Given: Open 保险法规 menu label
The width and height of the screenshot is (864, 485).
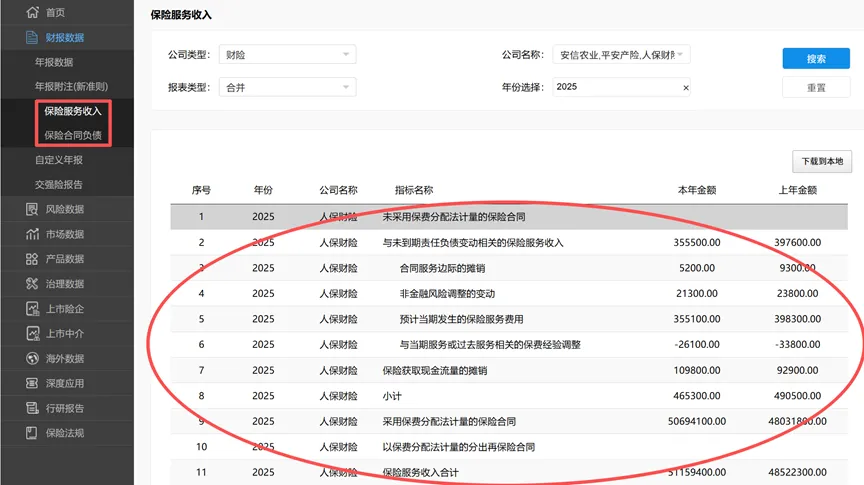Looking at the screenshot, I should click(x=64, y=433).
